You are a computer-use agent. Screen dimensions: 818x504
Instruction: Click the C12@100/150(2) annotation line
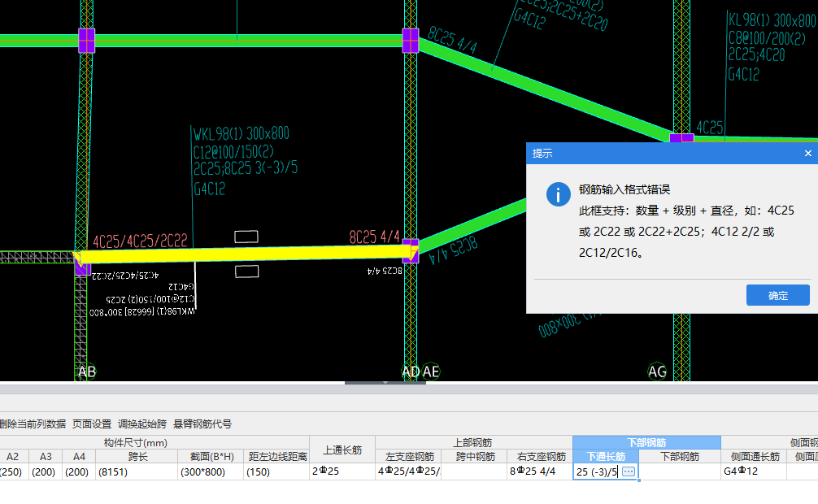point(233,152)
